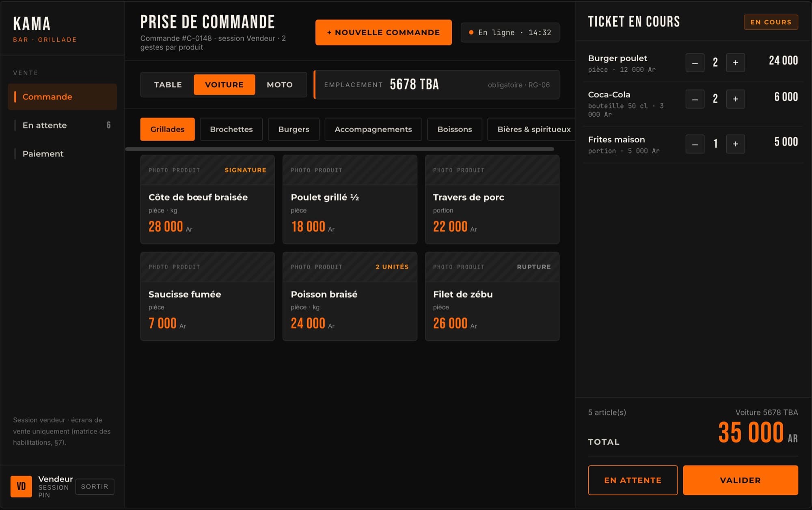Go to En attente in sidebar
812x510 pixels.
pos(62,125)
